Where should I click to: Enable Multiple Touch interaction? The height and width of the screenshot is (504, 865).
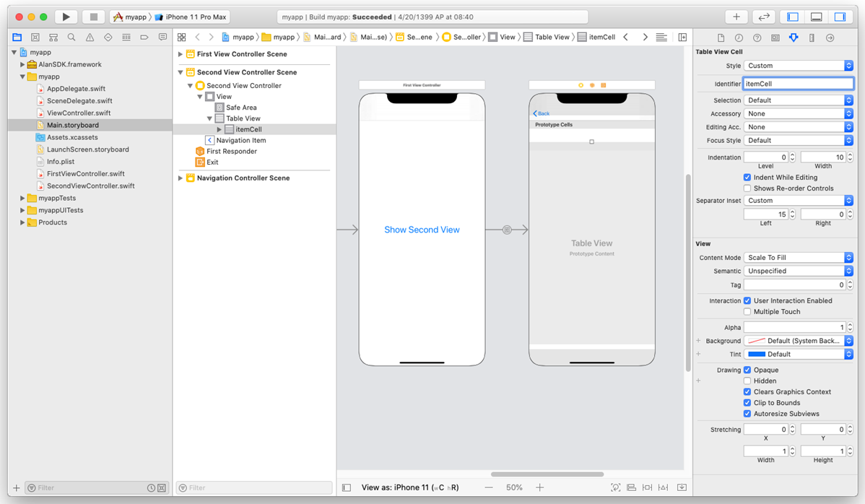749,311
